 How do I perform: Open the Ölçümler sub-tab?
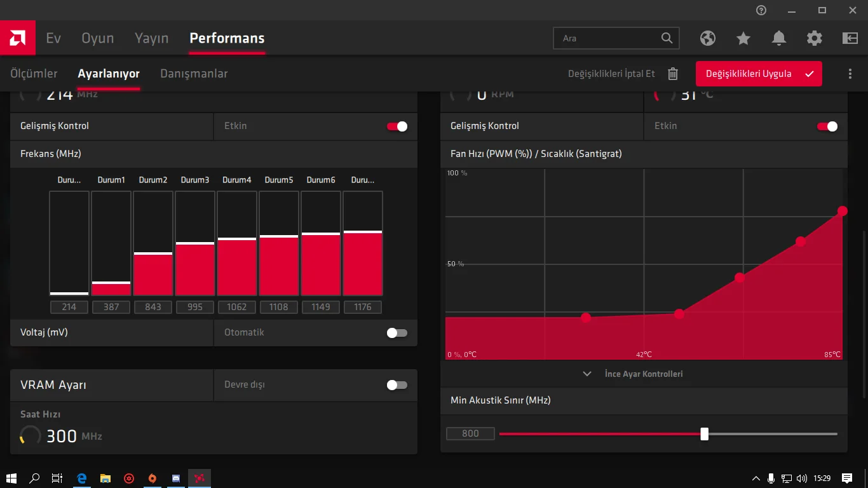tap(34, 74)
